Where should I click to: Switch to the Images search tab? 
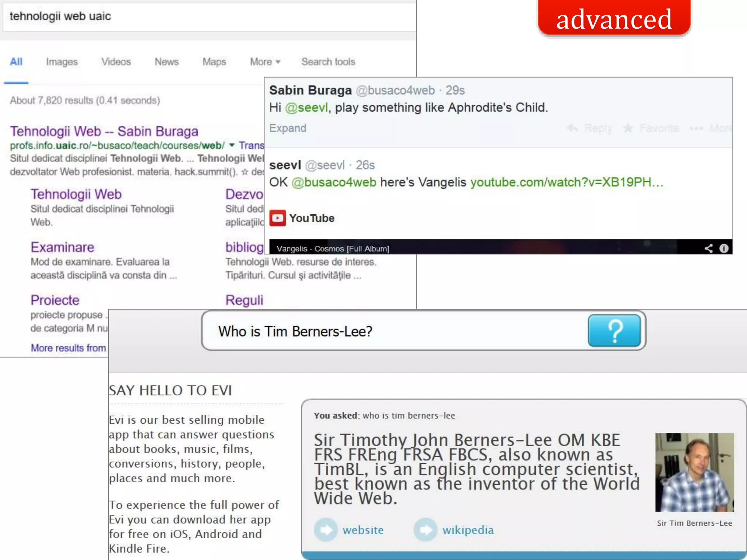point(62,62)
